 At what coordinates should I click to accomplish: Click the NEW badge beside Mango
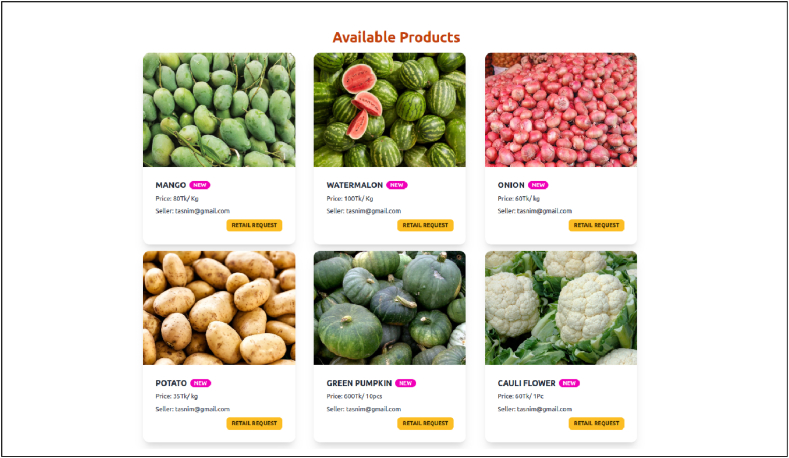200,185
